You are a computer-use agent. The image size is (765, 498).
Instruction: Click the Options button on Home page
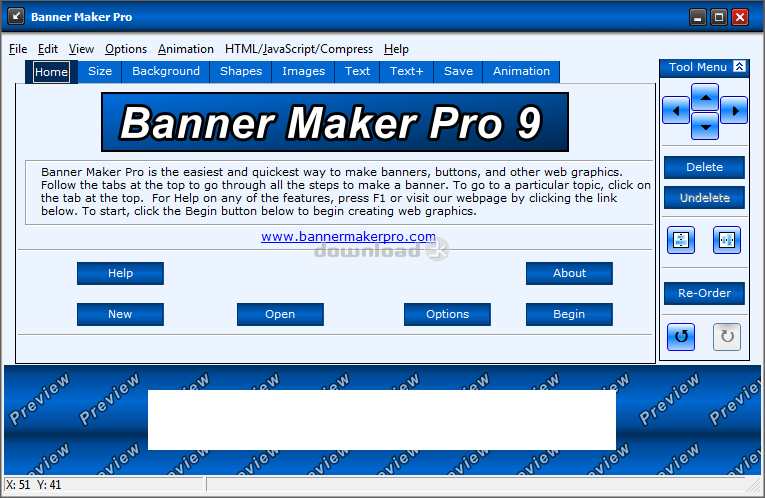447,314
